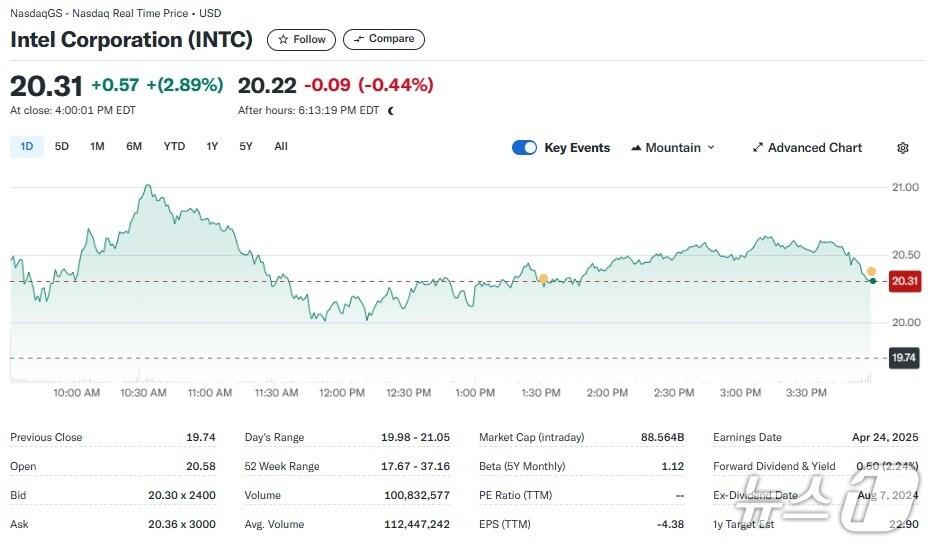
Task: Click the orange event marker near 1:30 PM
Action: (543, 278)
